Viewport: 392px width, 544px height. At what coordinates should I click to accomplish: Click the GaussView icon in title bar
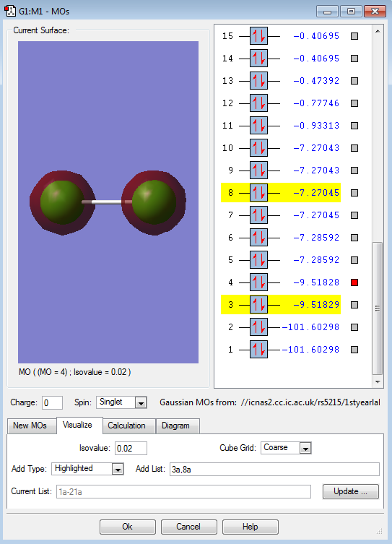tap(10, 11)
